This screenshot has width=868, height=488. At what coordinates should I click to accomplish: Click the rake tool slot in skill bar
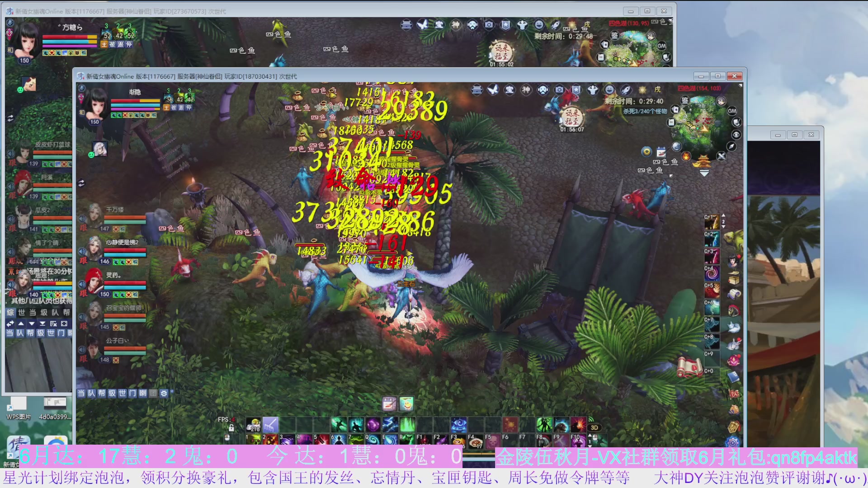click(270, 425)
